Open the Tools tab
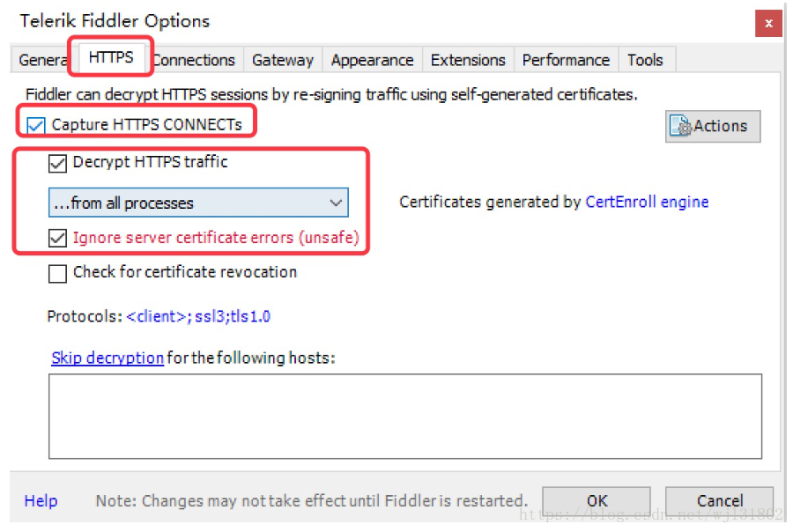Screen dimensions: 793x532 pyautogui.click(x=645, y=60)
